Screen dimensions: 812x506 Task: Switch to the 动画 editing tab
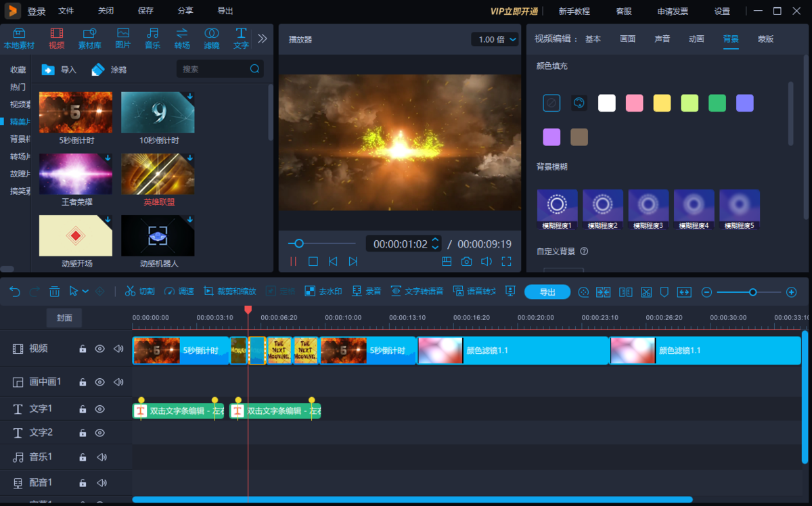(x=696, y=39)
